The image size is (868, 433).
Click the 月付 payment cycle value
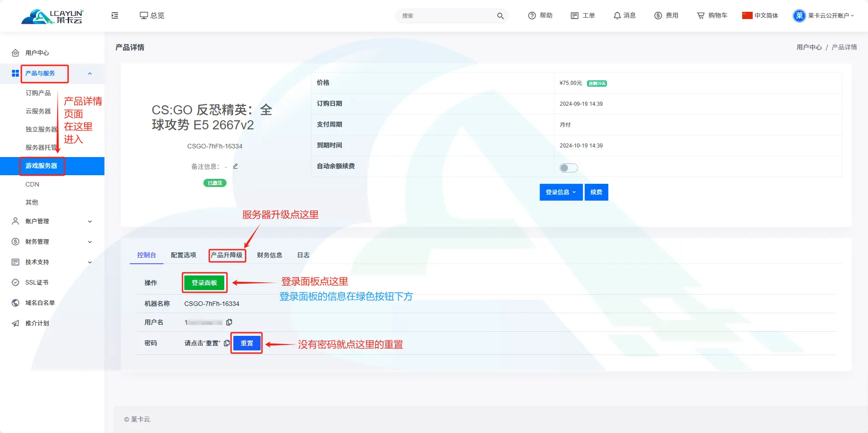(x=565, y=125)
